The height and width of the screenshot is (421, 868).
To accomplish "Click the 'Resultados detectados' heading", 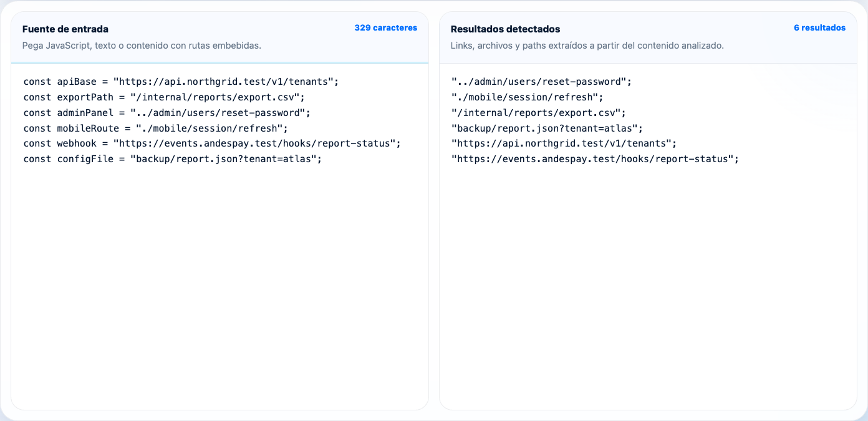I will 505,29.
